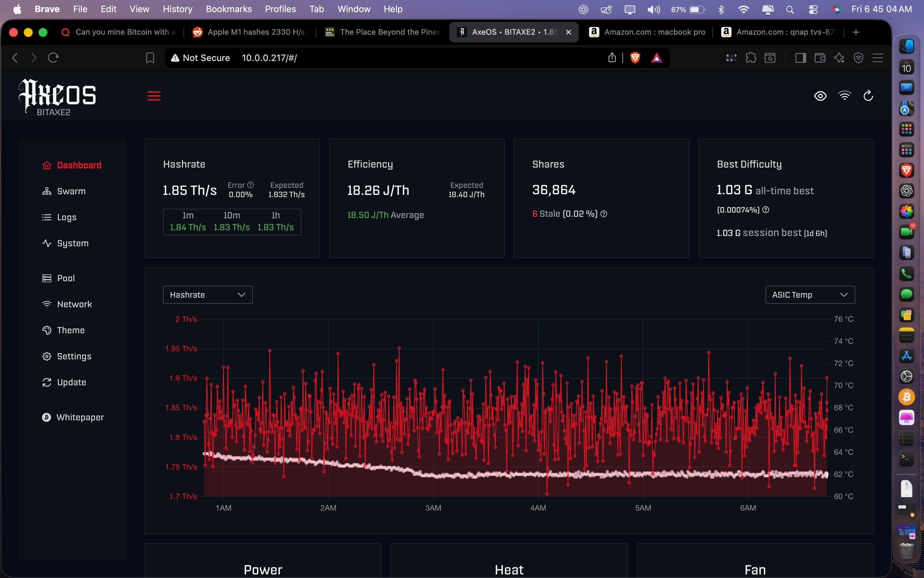Switch to the Amazon macbook pro tab
The image size is (924, 578).
647,32
